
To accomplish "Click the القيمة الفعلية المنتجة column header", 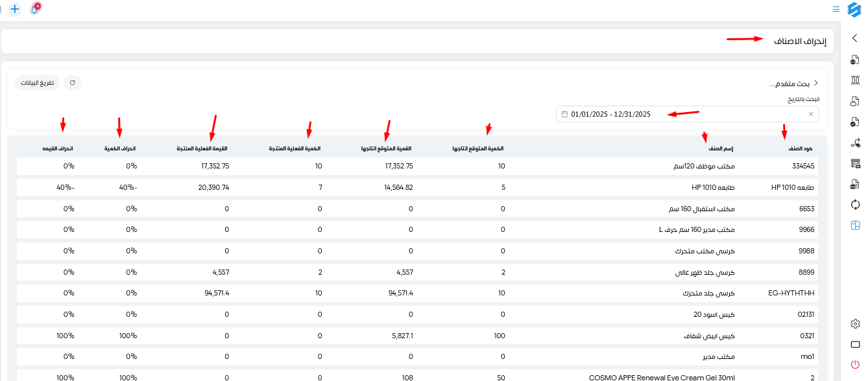I will 203,149.
